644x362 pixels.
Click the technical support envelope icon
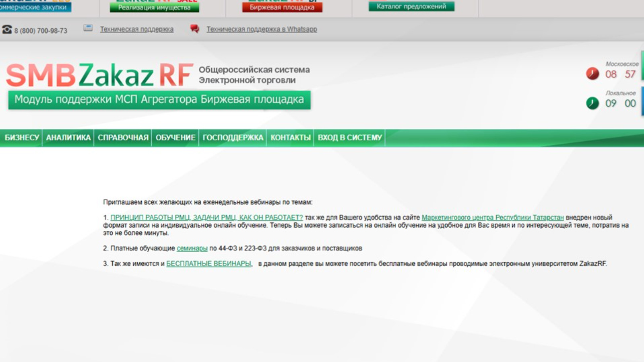coord(88,28)
